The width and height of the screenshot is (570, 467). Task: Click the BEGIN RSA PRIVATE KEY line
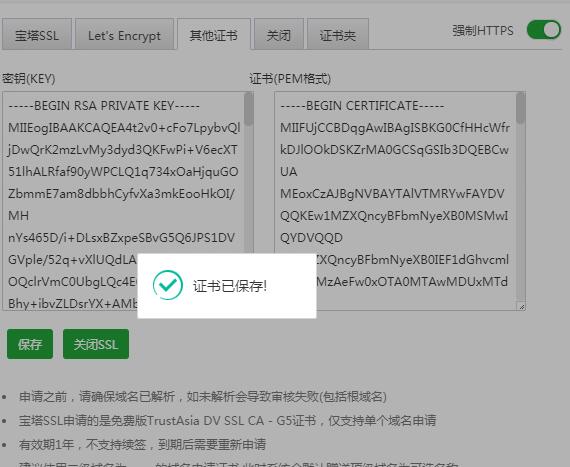[x=104, y=106]
